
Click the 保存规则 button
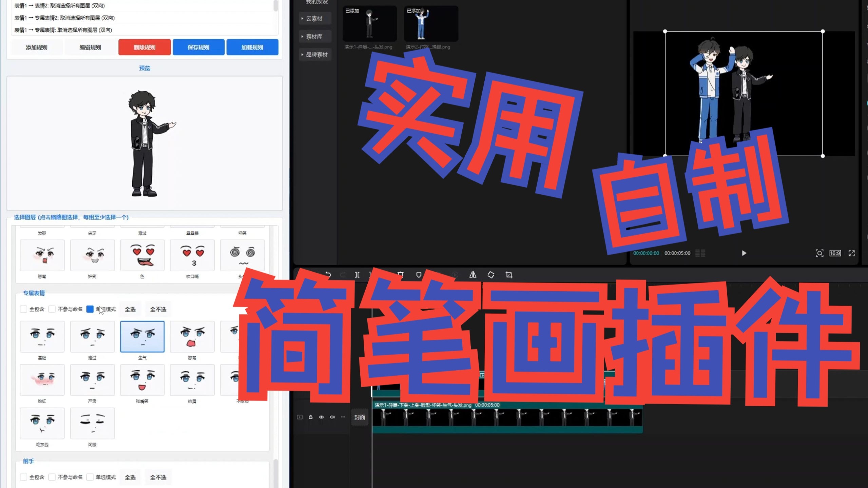click(198, 47)
